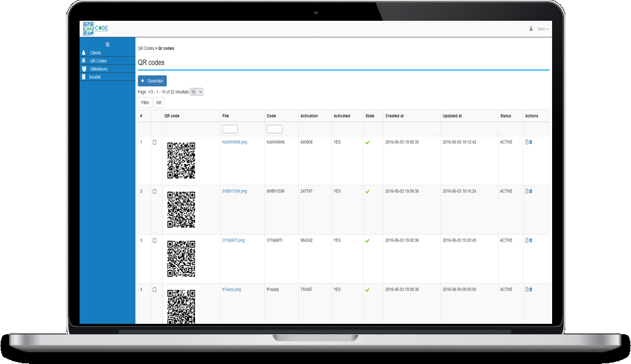The image size is (631, 364).
Task: Click the Activated column header
Action: tap(342, 116)
